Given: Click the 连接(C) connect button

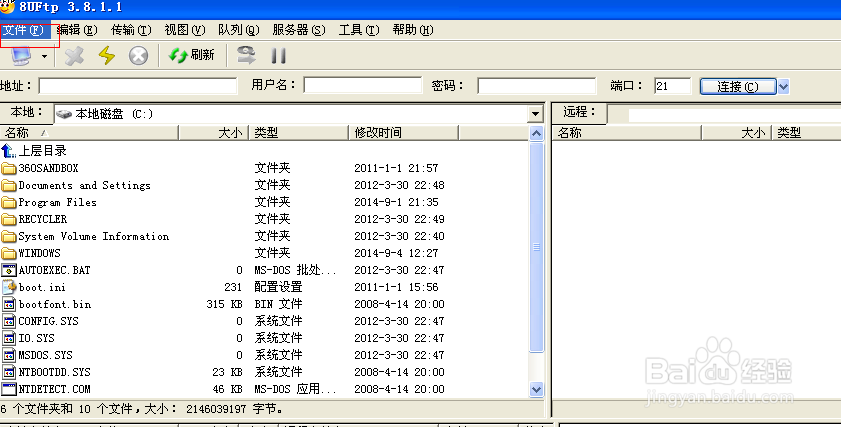Looking at the screenshot, I should pyautogui.click(x=738, y=86).
